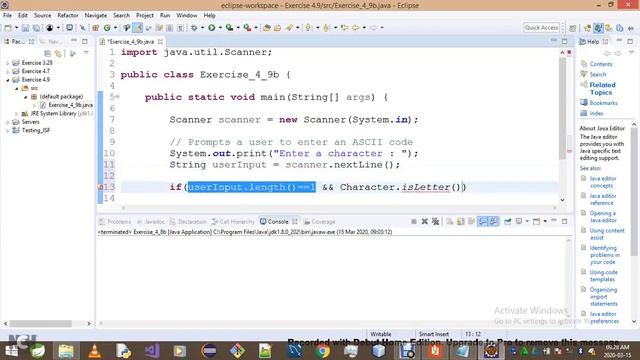Open the Run button dropdown arrow
The width and height of the screenshot is (640, 360).
(220, 28)
